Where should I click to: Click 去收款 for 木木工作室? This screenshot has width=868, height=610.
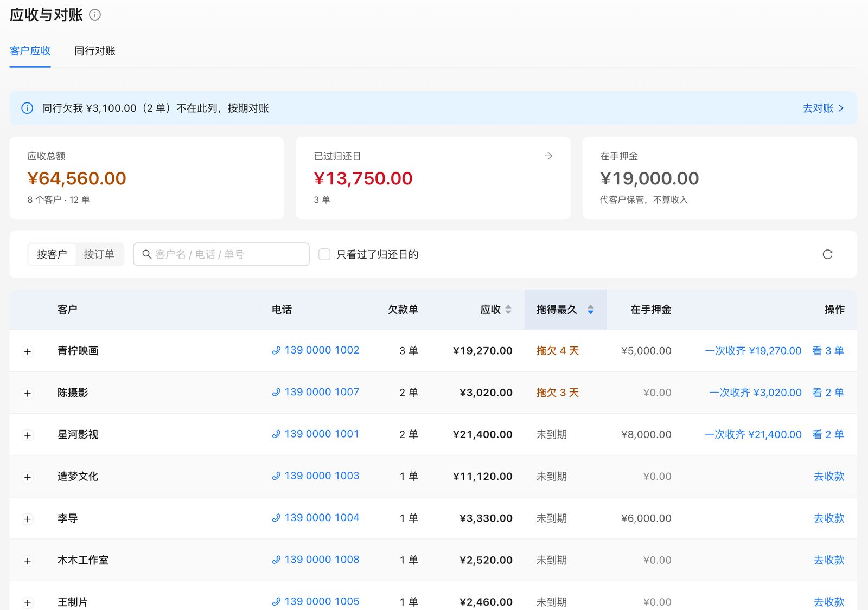829,560
